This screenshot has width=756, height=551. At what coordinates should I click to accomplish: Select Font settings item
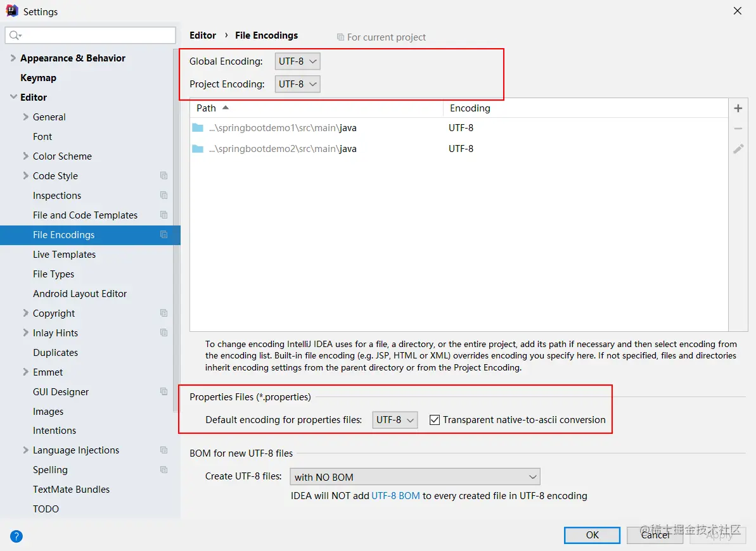click(x=42, y=136)
